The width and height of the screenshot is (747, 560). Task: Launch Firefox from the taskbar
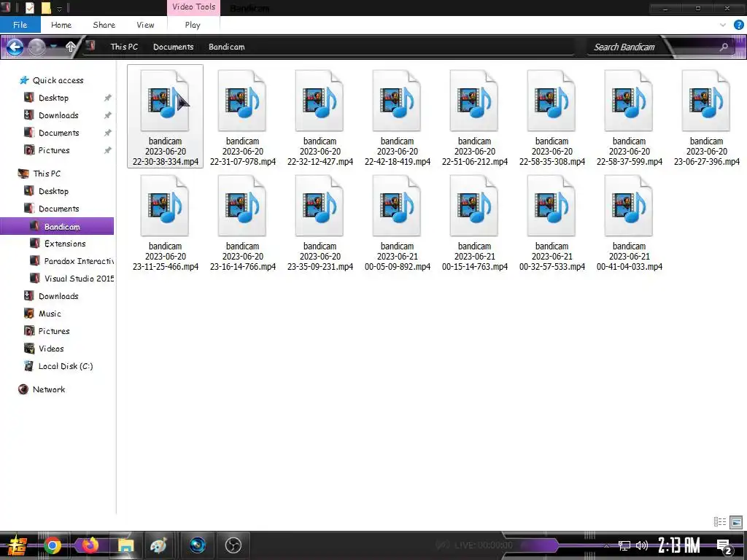pyautogui.click(x=90, y=545)
